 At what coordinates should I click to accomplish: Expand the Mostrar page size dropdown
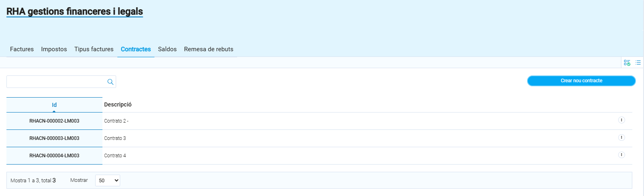pos(108,180)
